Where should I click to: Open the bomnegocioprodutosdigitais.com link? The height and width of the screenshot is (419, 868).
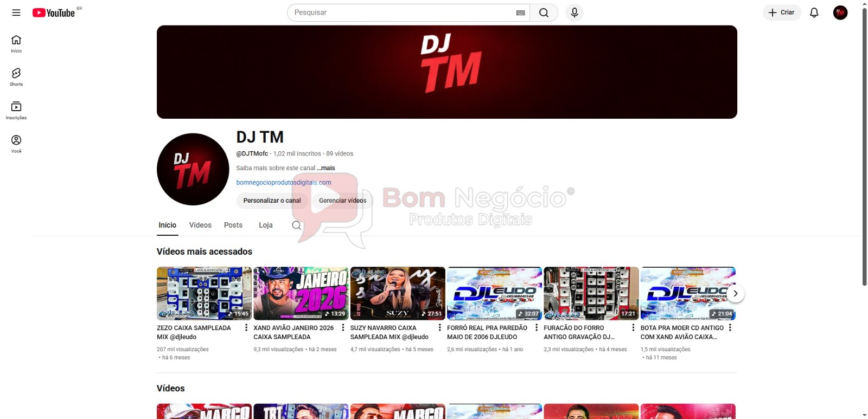(x=284, y=183)
